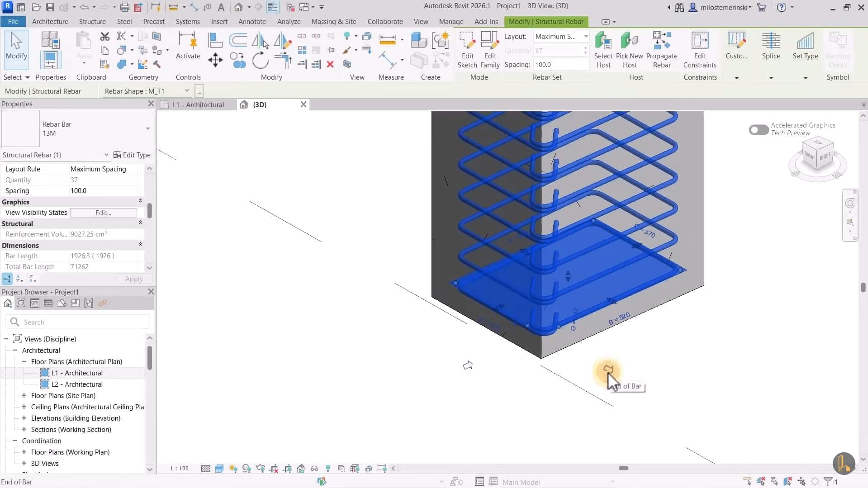Click the 1 : 100 view scale
868x488 pixels.
179,469
